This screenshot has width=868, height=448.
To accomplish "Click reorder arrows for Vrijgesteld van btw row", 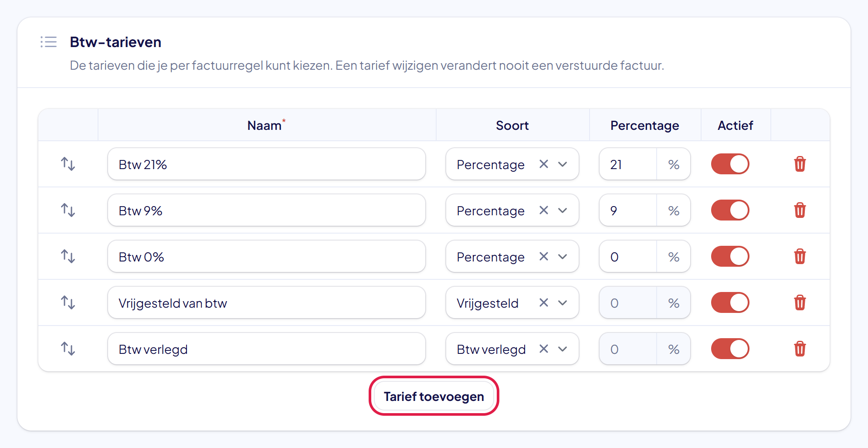I will (x=68, y=303).
